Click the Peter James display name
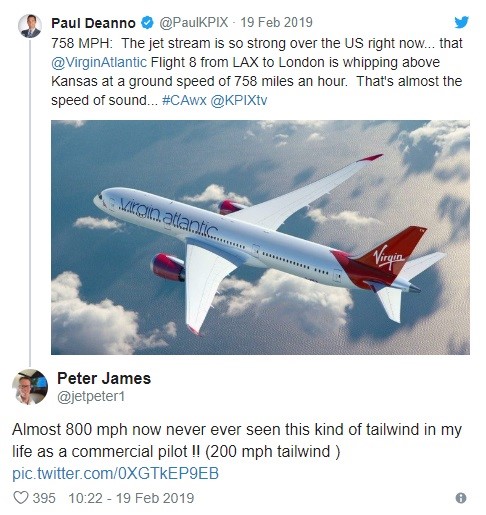The width and height of the screenshot is (486, 515). (104, 378)
